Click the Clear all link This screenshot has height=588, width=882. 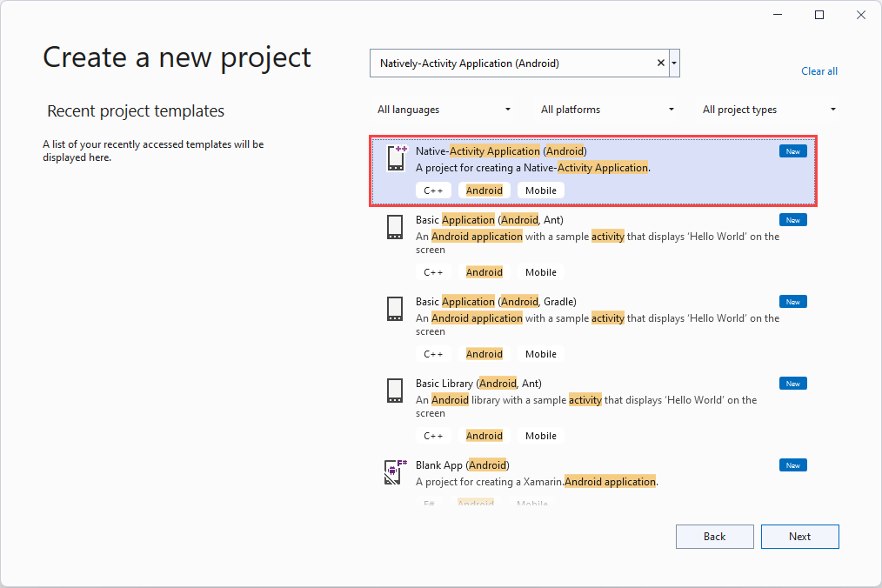819,70
